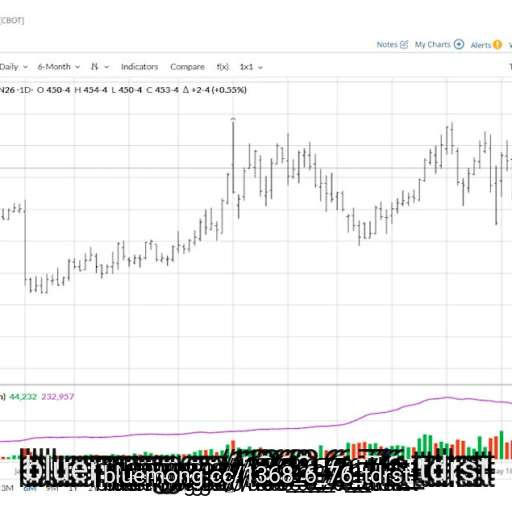512x512 pixels.
Task: Select the bar chart type icon
Action: point(95,67)
